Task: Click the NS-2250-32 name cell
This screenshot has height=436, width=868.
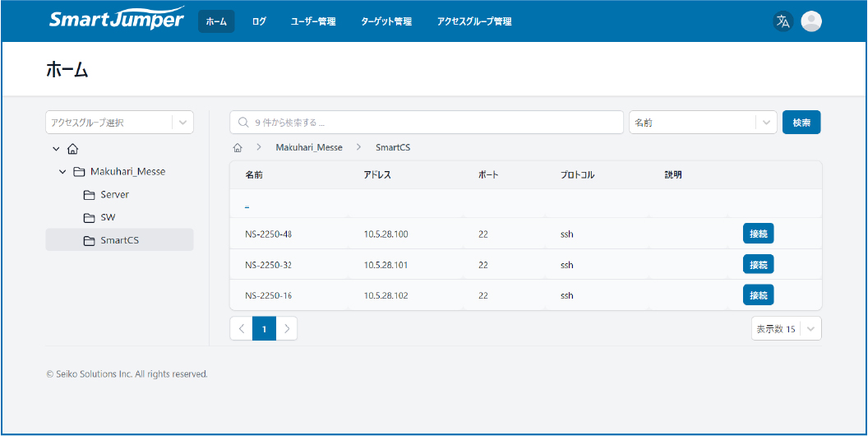Action: click(x=269, y=265)
